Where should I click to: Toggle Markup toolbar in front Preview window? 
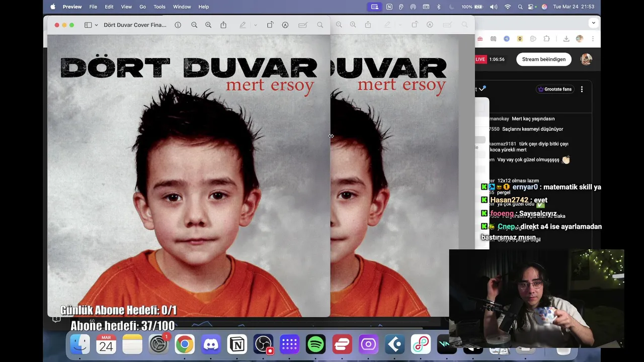click(285, 25)
